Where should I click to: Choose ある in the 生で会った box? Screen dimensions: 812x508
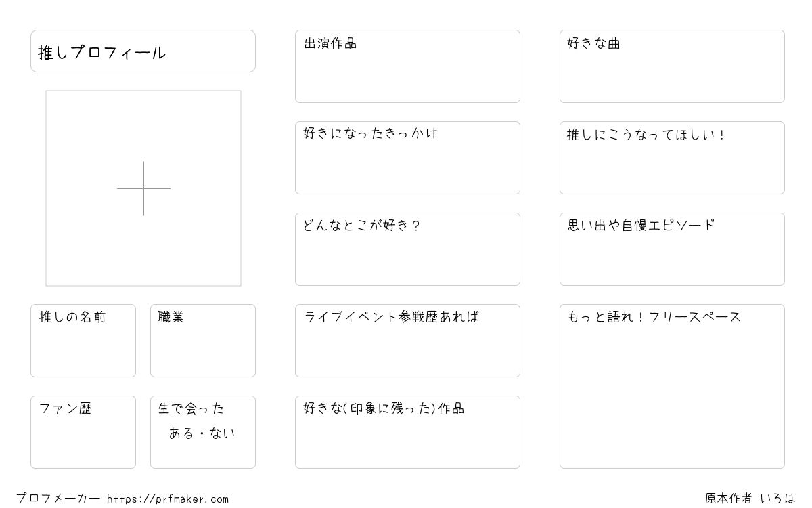[181, 433]
